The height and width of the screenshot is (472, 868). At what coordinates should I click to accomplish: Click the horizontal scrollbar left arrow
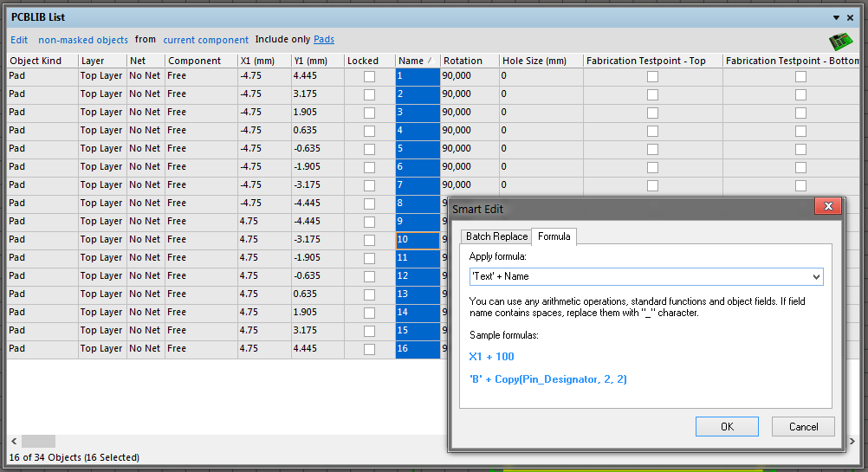[14, 441]
